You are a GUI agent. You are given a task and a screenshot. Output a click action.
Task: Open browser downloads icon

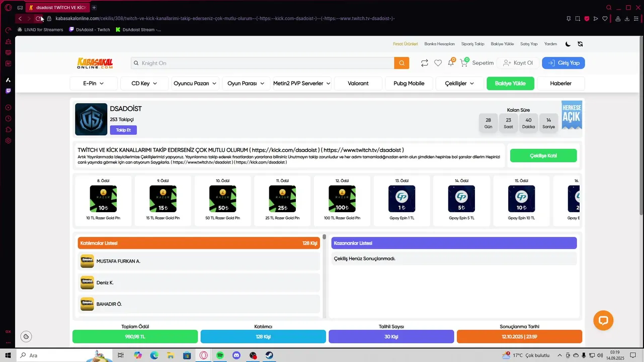[627, 19]
